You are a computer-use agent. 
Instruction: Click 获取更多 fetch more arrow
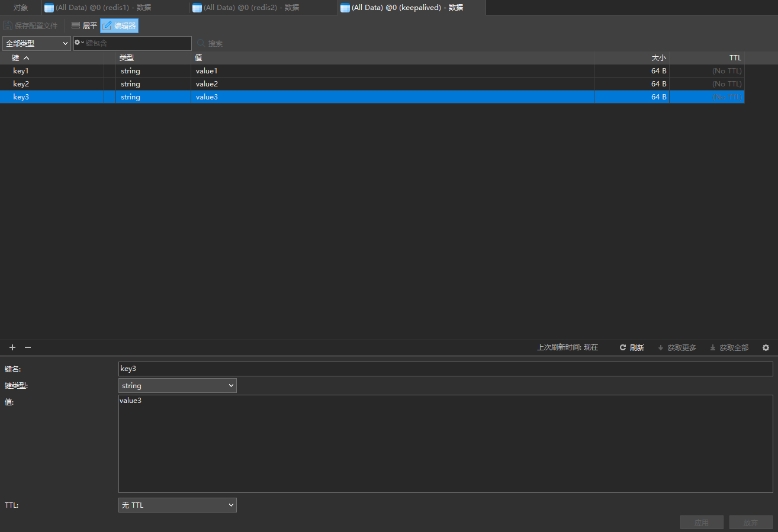pyautogui.click(x=677, y=347)
